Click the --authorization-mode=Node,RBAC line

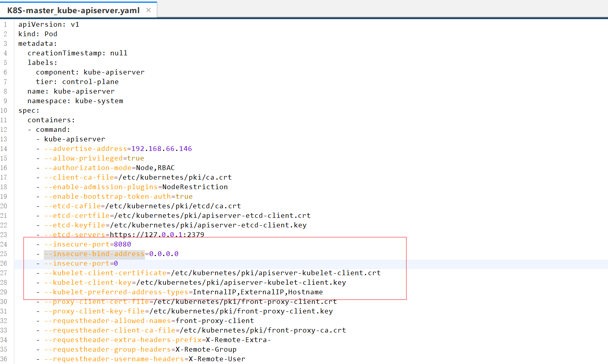pos(109,168)
